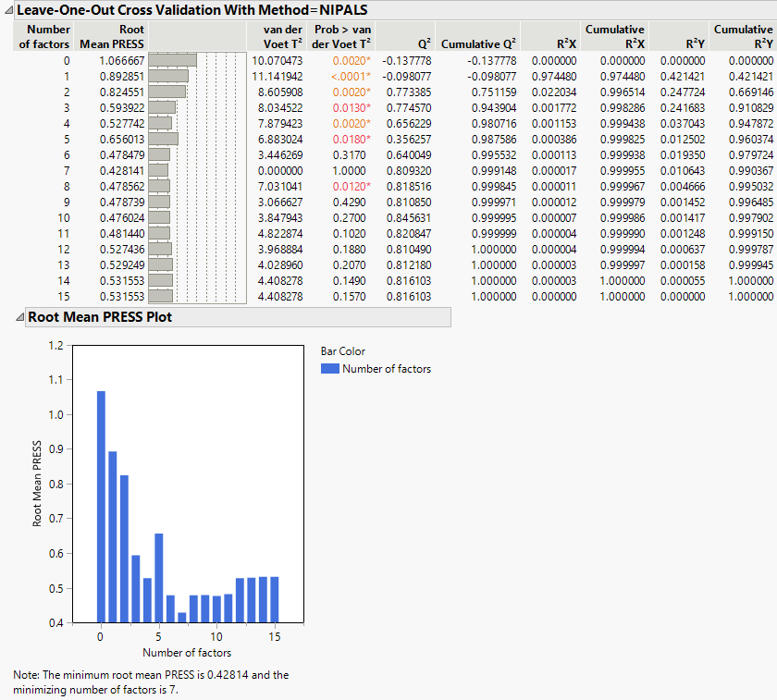
Task: Select the shortest chart bar at factor 7
Action: point(182,617)
